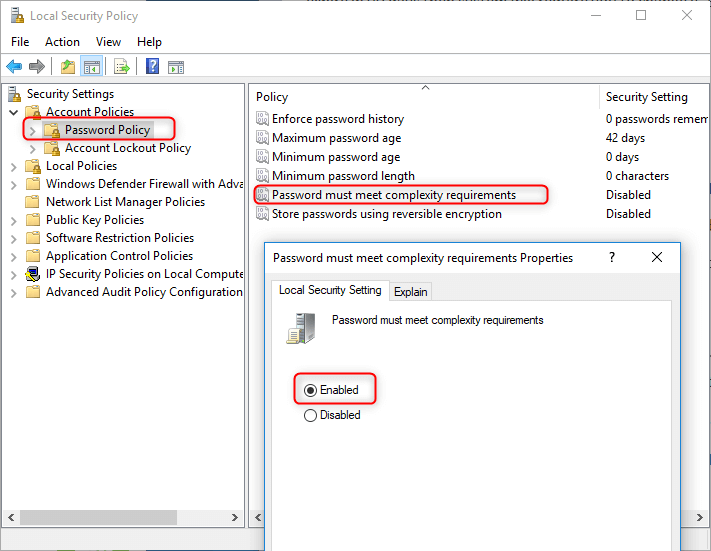
Task: Click the Up One Level folder icon
Action: (67, 67)
